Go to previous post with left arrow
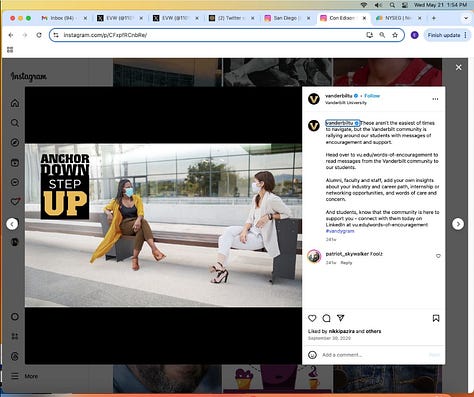The height and width of the screenshot is (397, 474). point(12,224)
